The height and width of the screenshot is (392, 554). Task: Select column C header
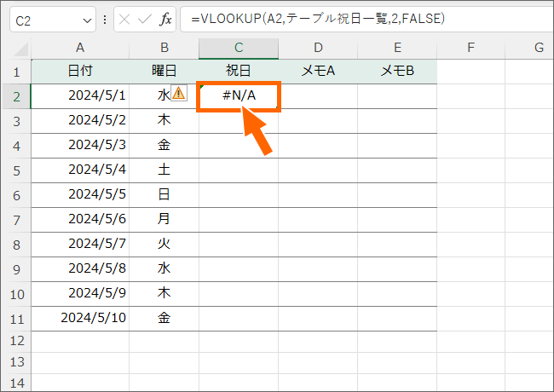[x=239, y=48]
